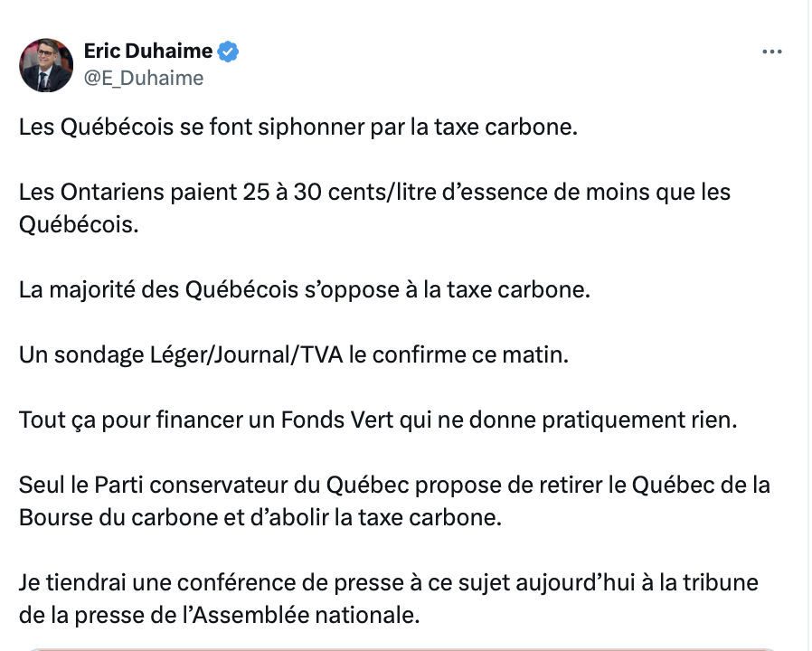This screenshot has width=812, height=651.
Task: Click the words 'Fonds Vert'
Action: [x=337, y=420]
